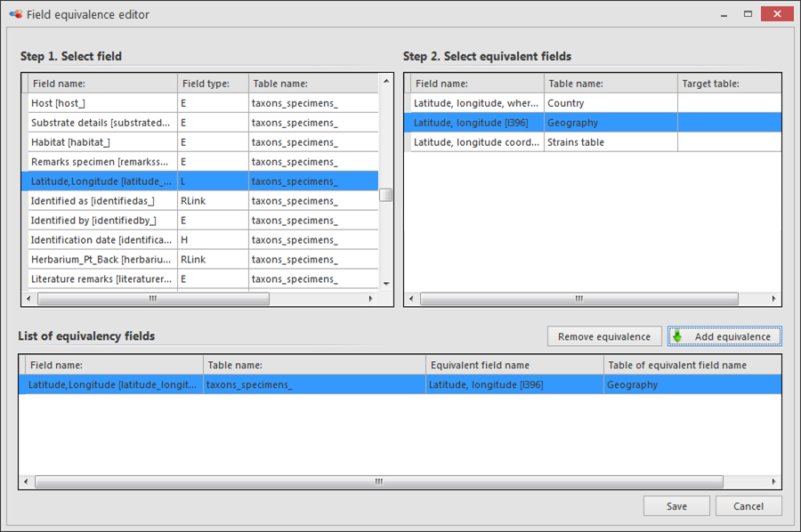
Task: Click the Add equivalence button
Action: click(724, 336)
